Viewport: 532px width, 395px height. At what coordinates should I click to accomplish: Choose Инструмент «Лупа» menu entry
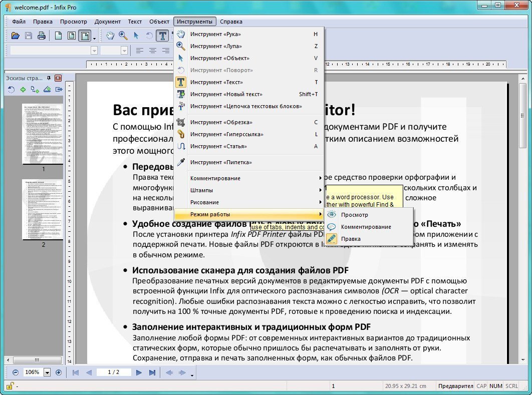pyautogui.click(x=249, y=46)
